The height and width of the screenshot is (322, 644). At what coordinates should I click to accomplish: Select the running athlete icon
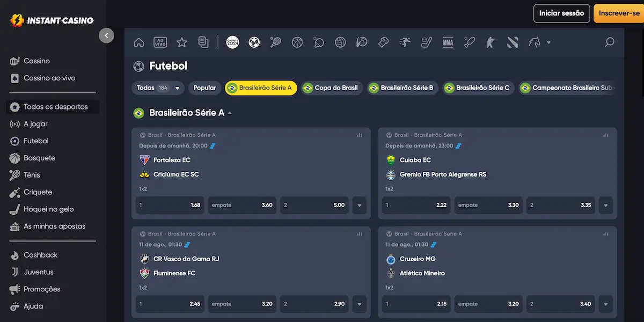[405, 42]
